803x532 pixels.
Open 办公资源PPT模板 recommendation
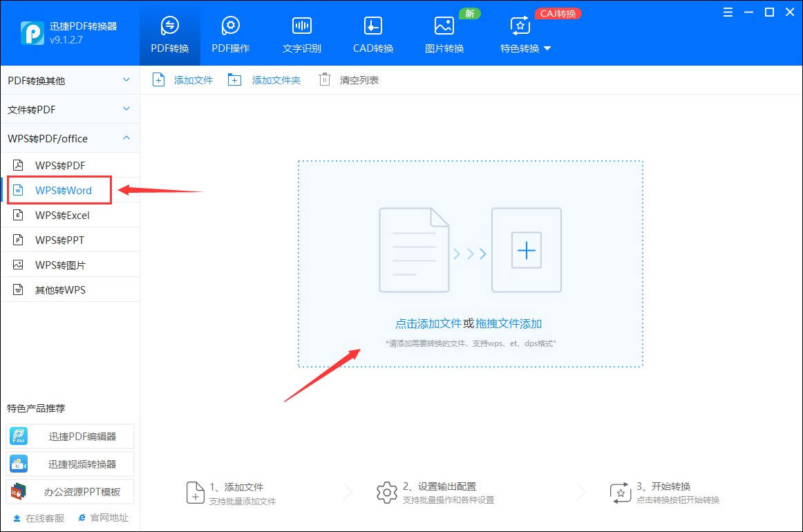70,491
